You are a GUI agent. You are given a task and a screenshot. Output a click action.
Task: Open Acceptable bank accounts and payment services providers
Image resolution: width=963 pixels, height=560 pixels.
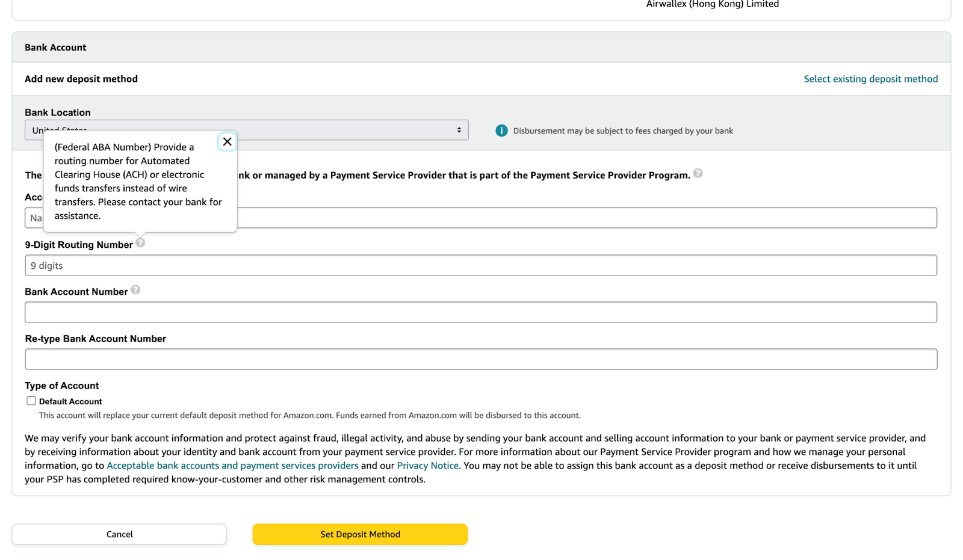pyautogui.click(x=232, y=466)
